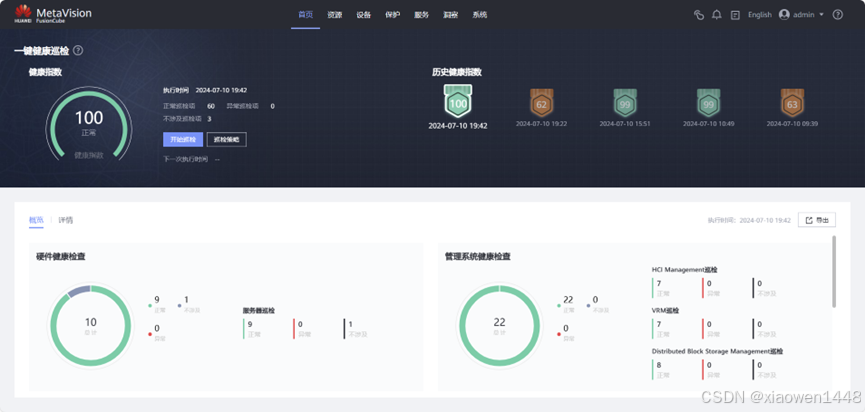Open the task list icon

point(735,15)
